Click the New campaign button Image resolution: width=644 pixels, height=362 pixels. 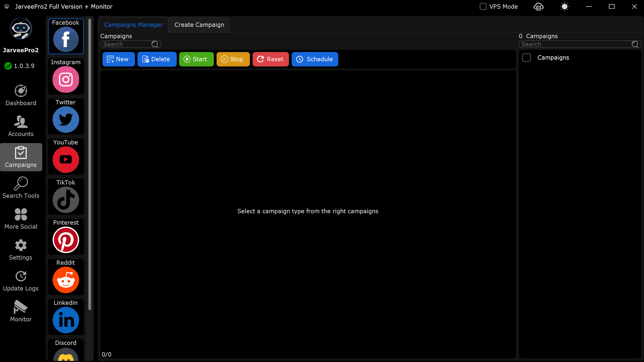pyautogui.click(x=118, y=59)
